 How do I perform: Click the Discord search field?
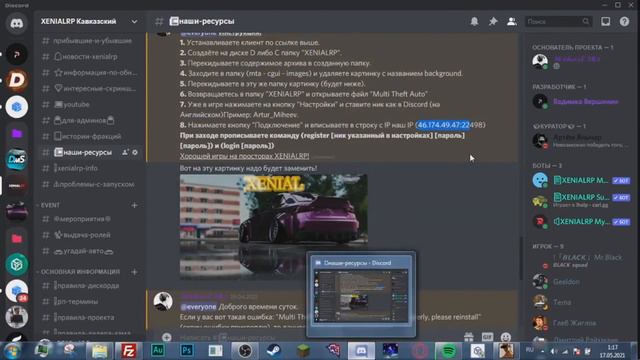(x=557, y=21)
